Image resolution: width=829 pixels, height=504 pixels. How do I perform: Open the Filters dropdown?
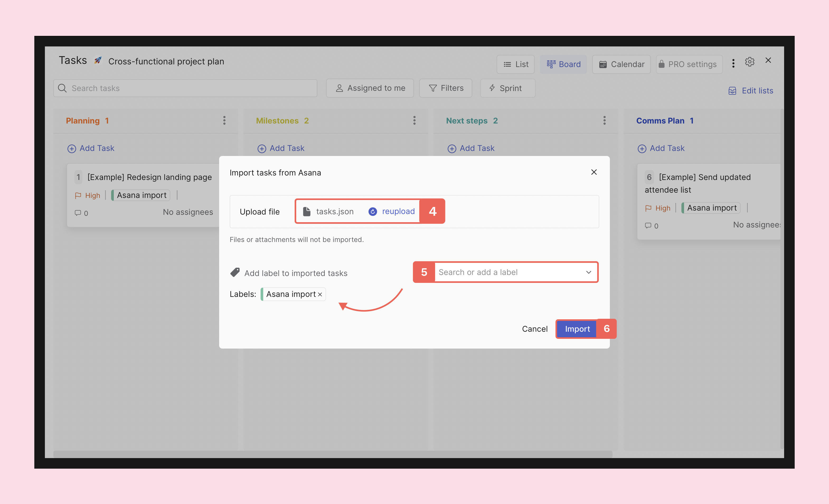445,88
